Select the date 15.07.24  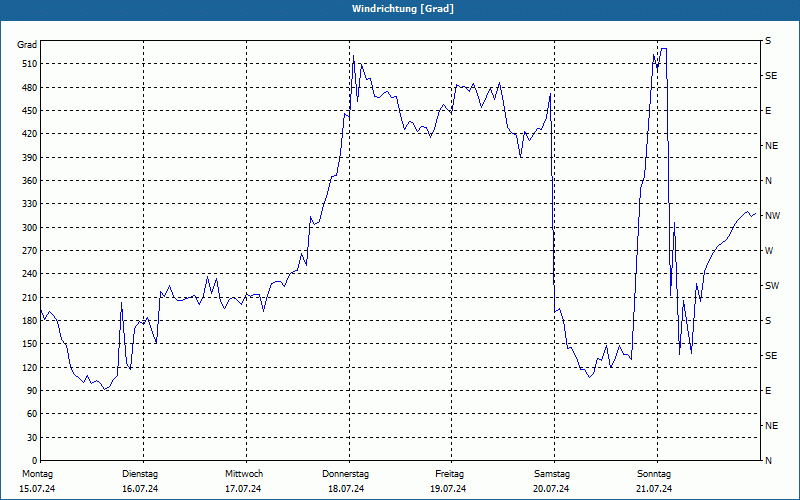[37, 489]
